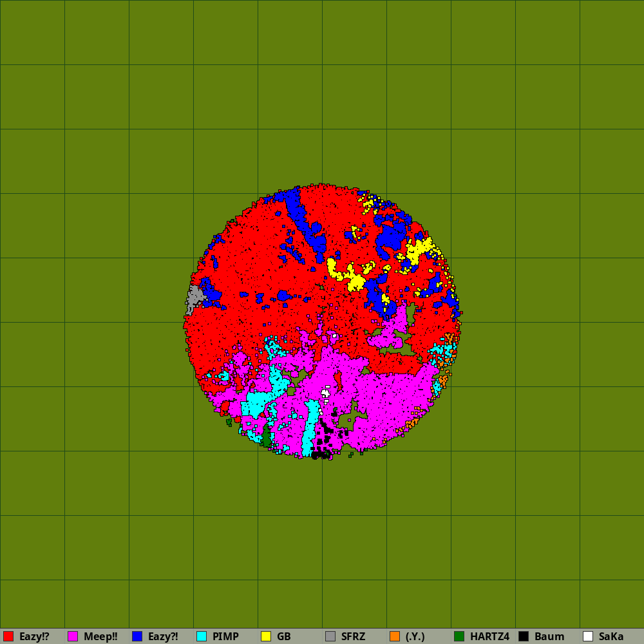Viewport: 644px width, 644px height.
Task: Click the black Baum legend swatch
Action: [x=524, y=636]
